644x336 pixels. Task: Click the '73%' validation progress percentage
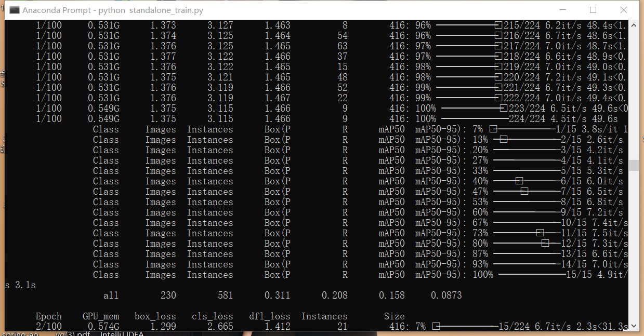coord(480,233)
